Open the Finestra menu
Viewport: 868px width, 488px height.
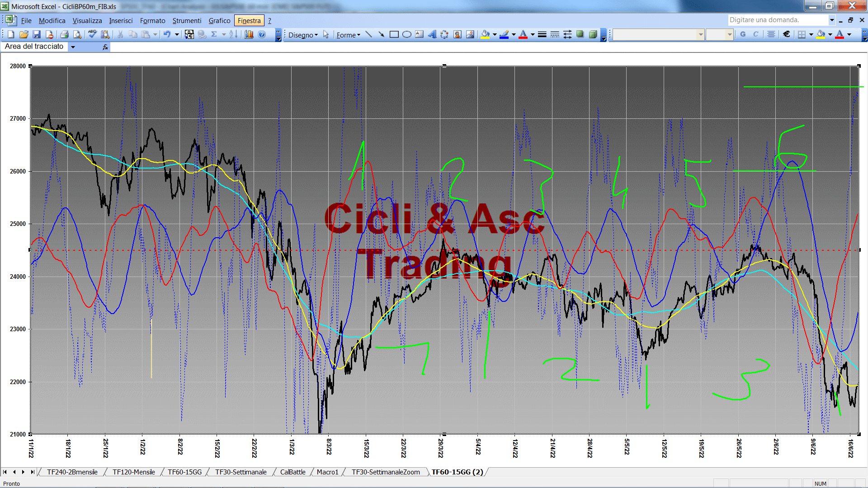click(249, 21)
